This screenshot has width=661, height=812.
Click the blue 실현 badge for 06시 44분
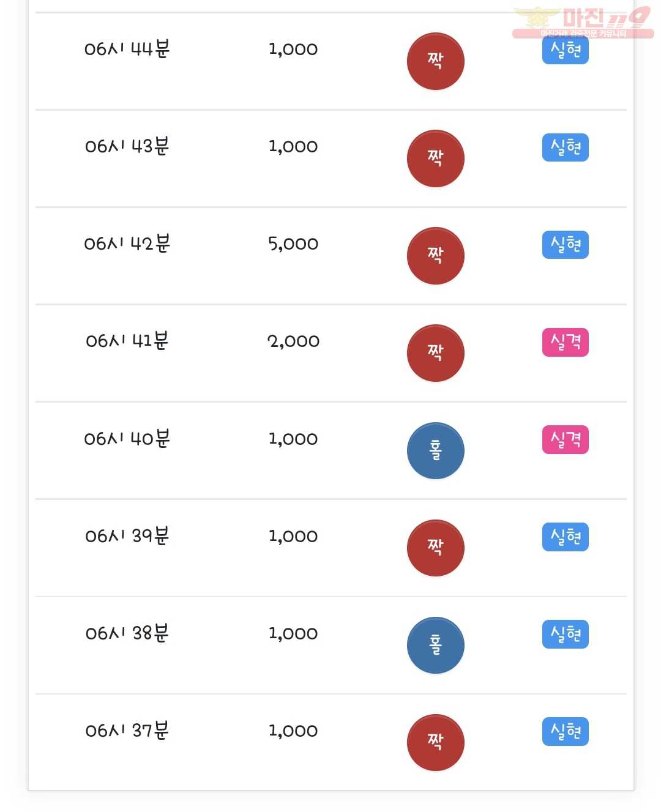tap(566, 50)
